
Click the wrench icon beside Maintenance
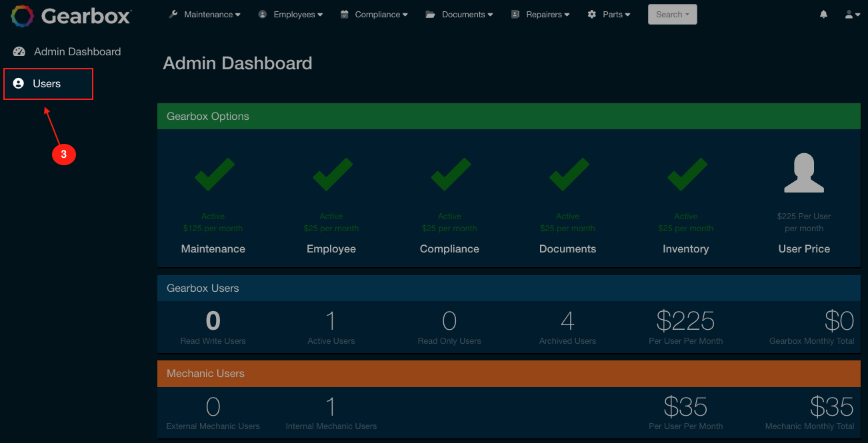(x=173, y=14)
